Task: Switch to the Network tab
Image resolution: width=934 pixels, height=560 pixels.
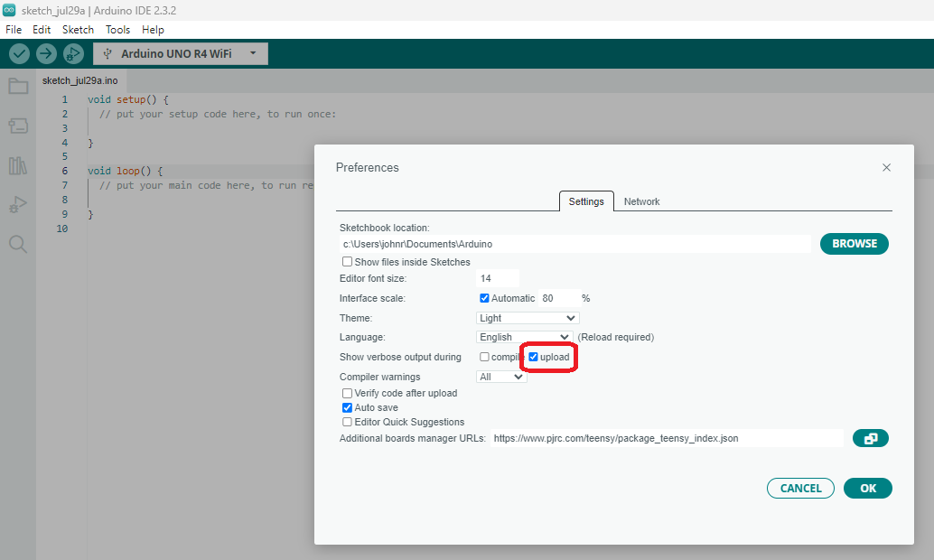Action: 641,201
